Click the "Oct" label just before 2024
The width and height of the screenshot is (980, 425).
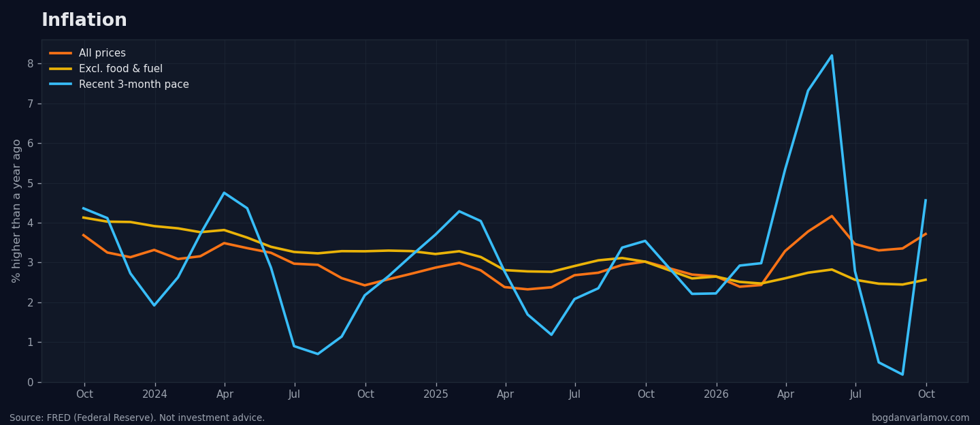pos(84,394)
